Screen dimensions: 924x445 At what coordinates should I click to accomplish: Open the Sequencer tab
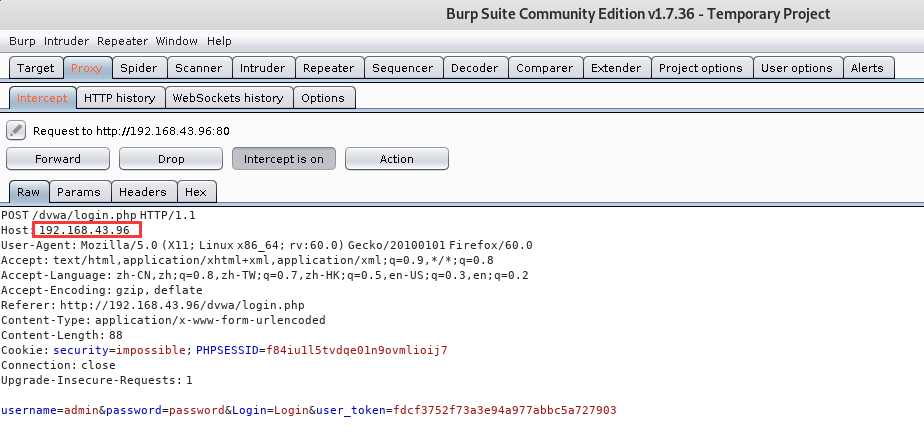click(402, 68)
